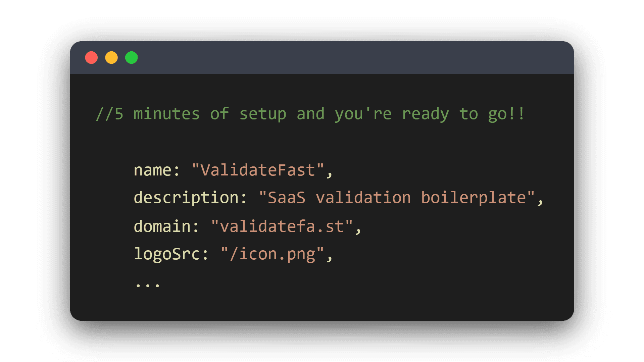This screenshot has width=644, height=362.
Task: Click the "domain" property key
Action: 162,226
